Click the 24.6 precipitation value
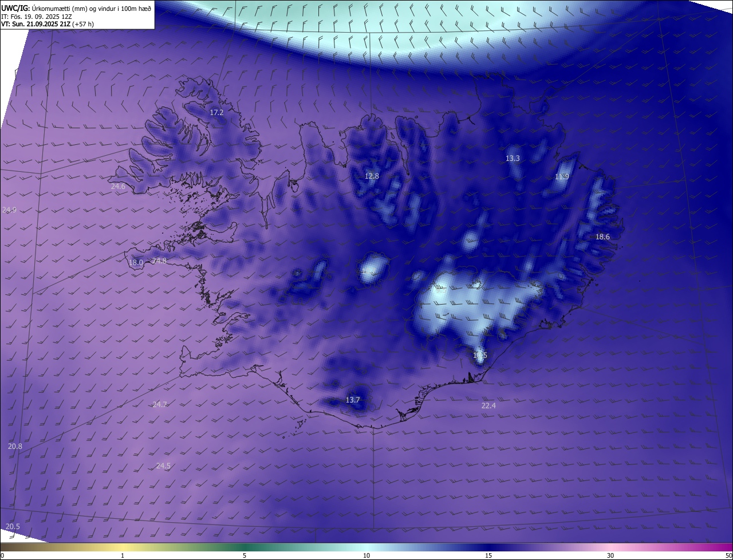The width and height of the screenshot is (733, 560). 118,187
